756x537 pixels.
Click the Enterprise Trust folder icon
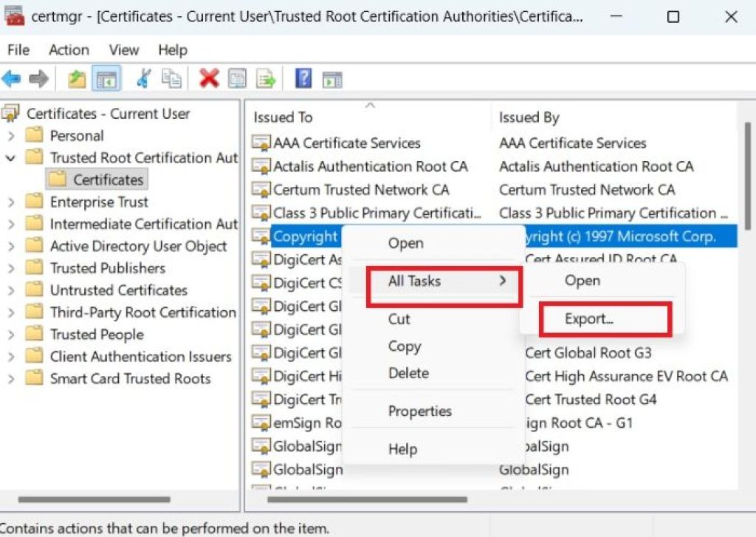click(x=34, y=201)
